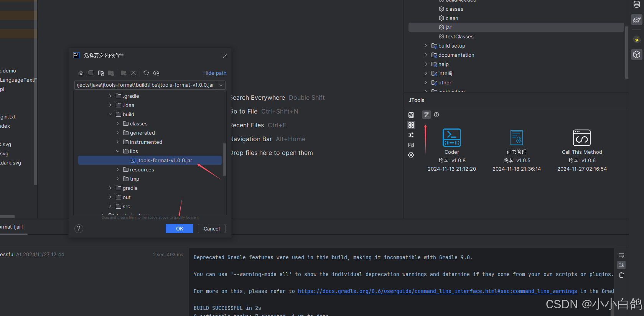Image resolution: width=644 pixels, height=316 pixels.
Task: Open the Call This Method plugin card
Action: [582, 150]
